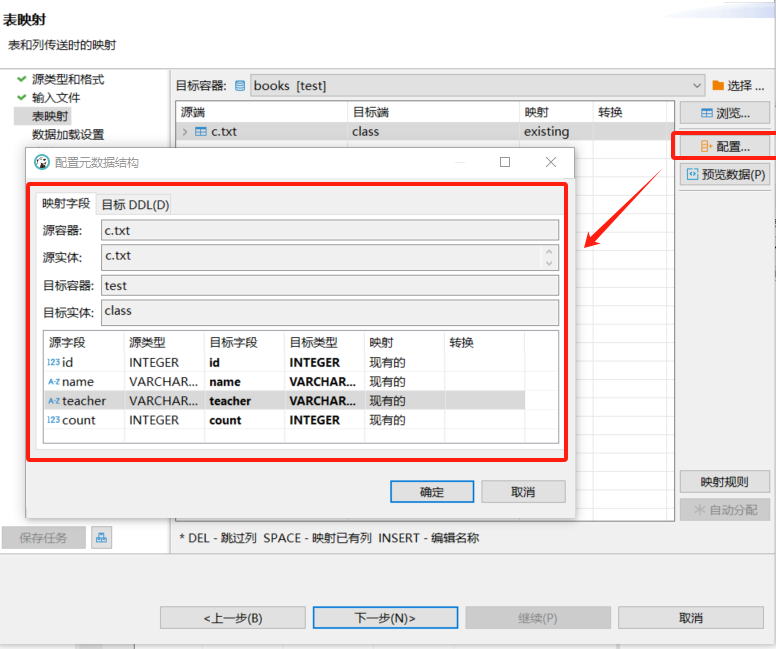The image size is (776, 649).
Task: Expand the c.txt row in mapping table
Action: (185, 131)
